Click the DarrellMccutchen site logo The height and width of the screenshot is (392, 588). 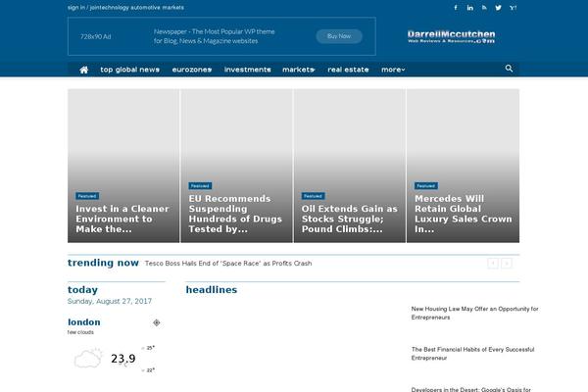pyautogui.click(x=451, y=37)
